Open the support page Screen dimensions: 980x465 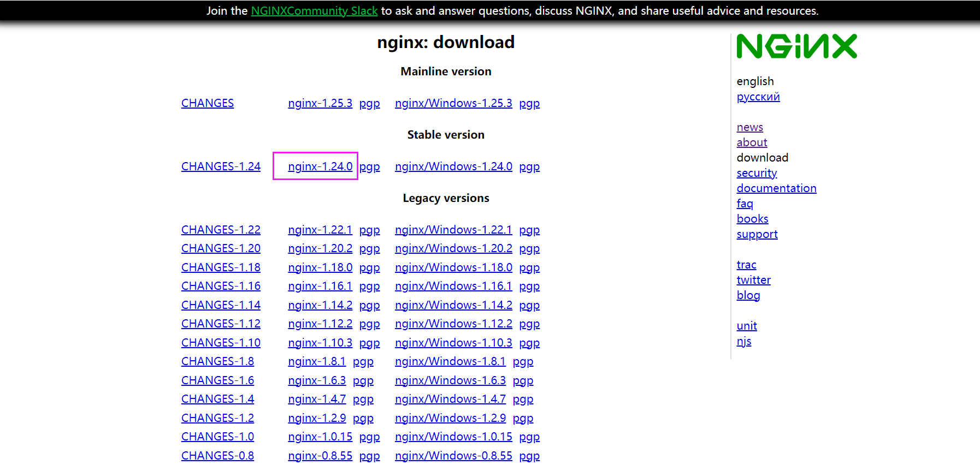point(757,234)
